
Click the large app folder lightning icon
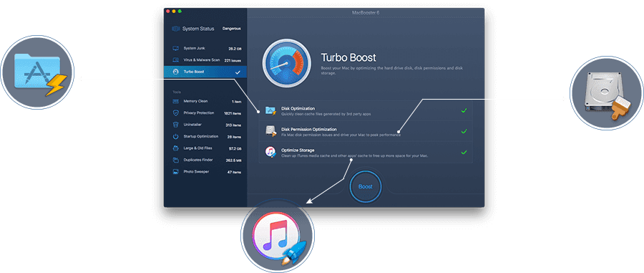pyautogui.click(x=37, y=72)
